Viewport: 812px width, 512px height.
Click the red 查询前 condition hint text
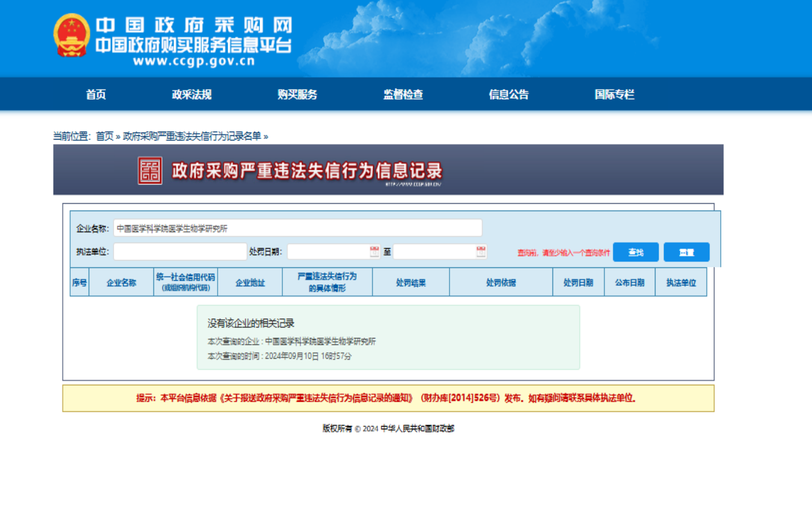tap(564, 253)
